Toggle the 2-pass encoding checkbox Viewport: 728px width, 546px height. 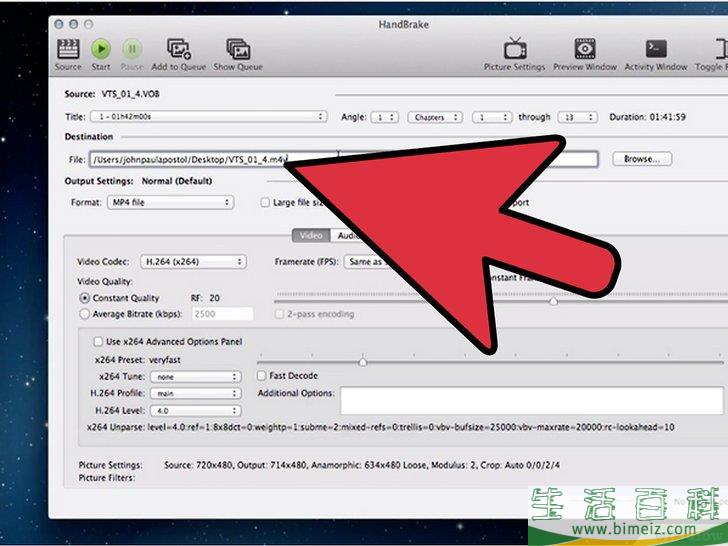[x=279, y=314]
